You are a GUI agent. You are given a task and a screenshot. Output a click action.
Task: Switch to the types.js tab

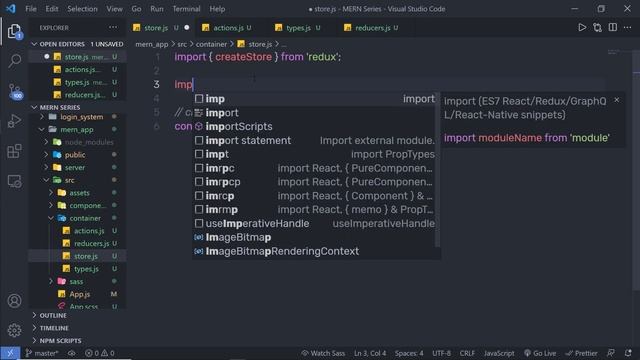tap(298, 28)
